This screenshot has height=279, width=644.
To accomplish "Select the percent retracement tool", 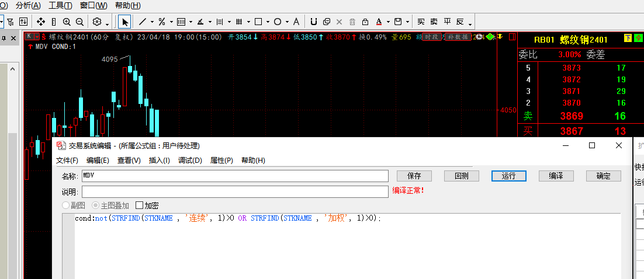I will [x=162, y=22].
